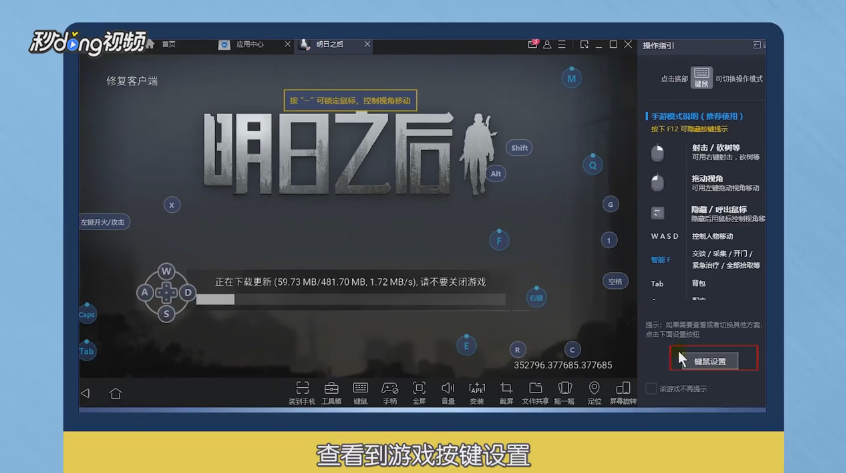
Task: Close the 应用中心 tab
Action: (x=288, y=44)
